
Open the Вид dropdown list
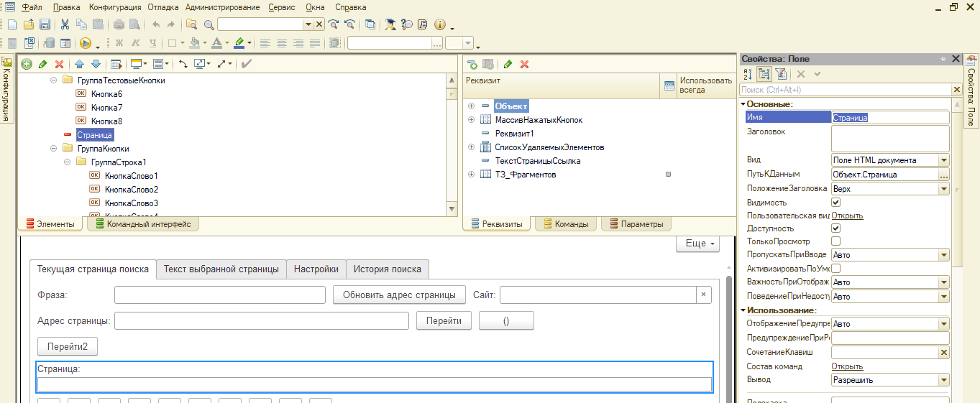coord(943,160)
